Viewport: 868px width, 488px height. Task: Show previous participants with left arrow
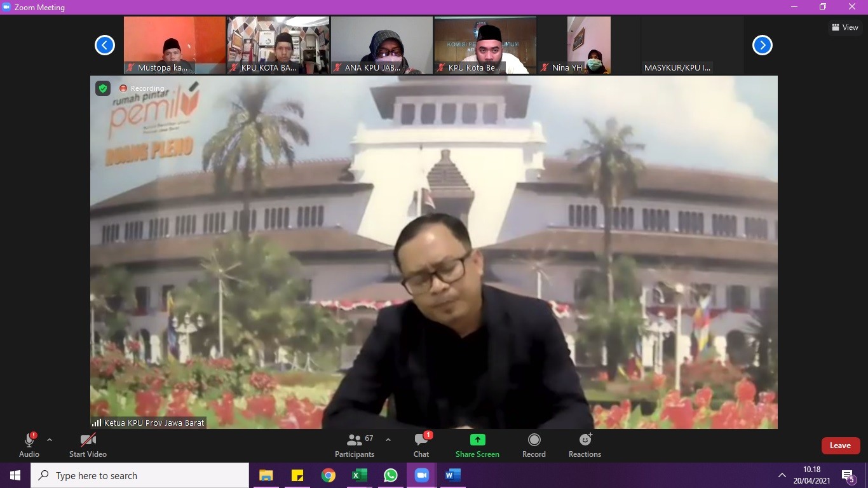pos(105,45)
